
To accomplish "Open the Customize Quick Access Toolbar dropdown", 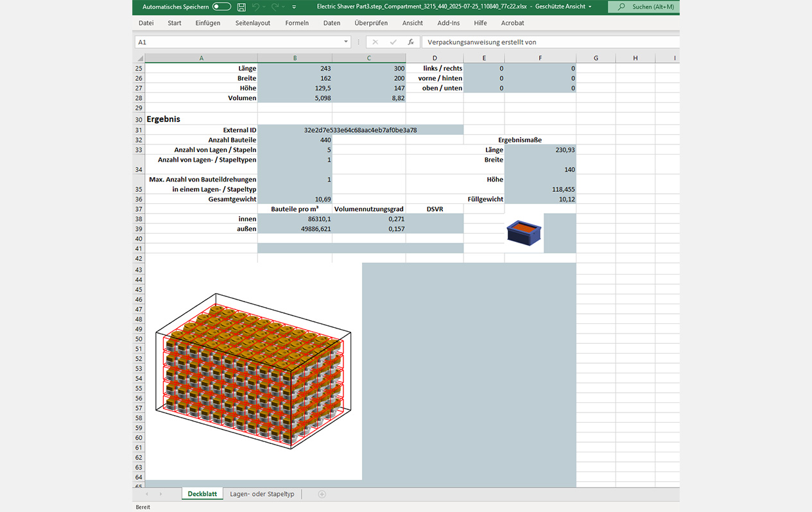I will 294,7.
